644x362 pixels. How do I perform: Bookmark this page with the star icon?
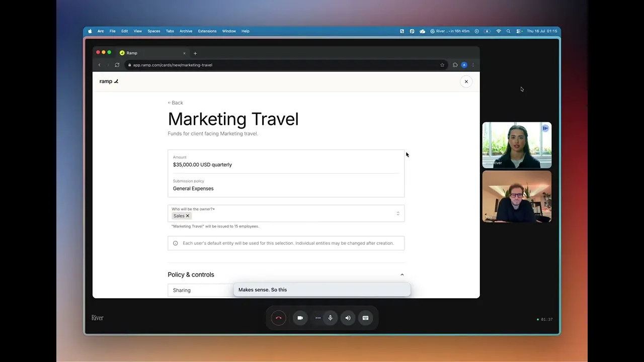pyautogui.click(x=442, y=65)
